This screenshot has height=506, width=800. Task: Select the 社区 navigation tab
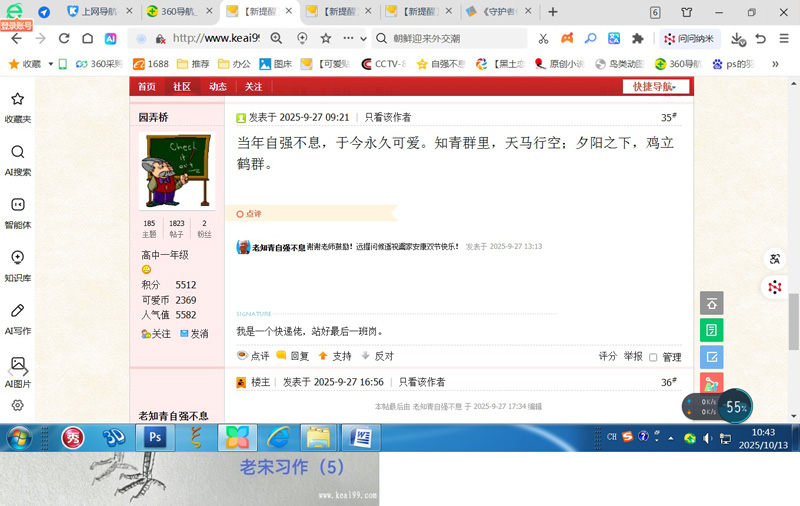coord(181,87)
